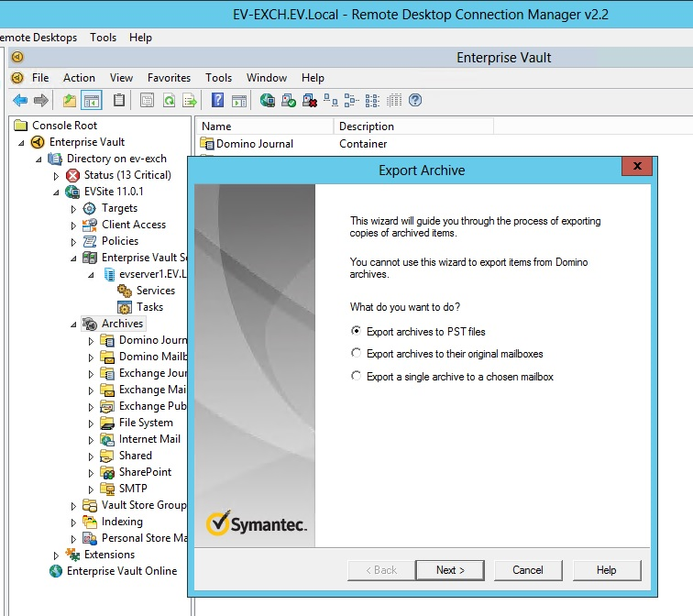693x616 pixels.
Task: Click the computer with green check icon
Action: (289, 100)
